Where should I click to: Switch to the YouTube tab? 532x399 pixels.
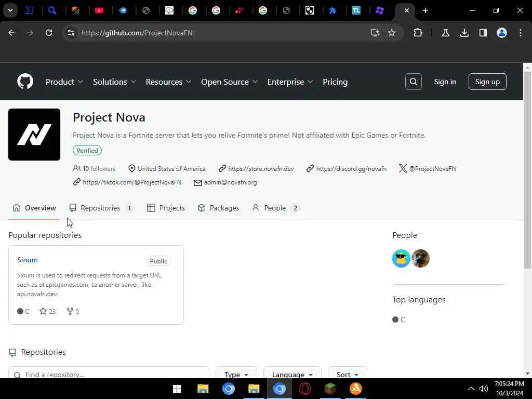coord(99,10)
